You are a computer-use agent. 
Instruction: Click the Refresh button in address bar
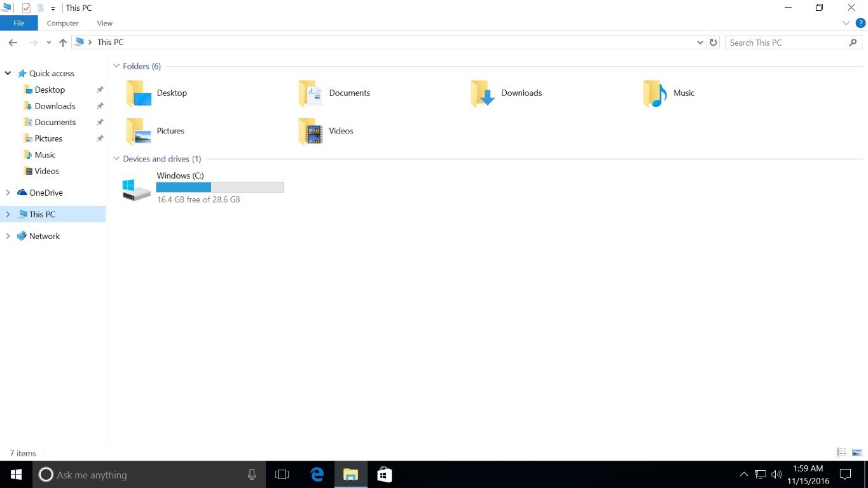coord(713,43)
